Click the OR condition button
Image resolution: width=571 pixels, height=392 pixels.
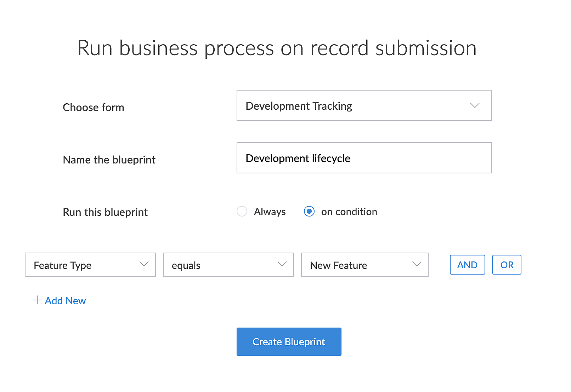point(507,265)
